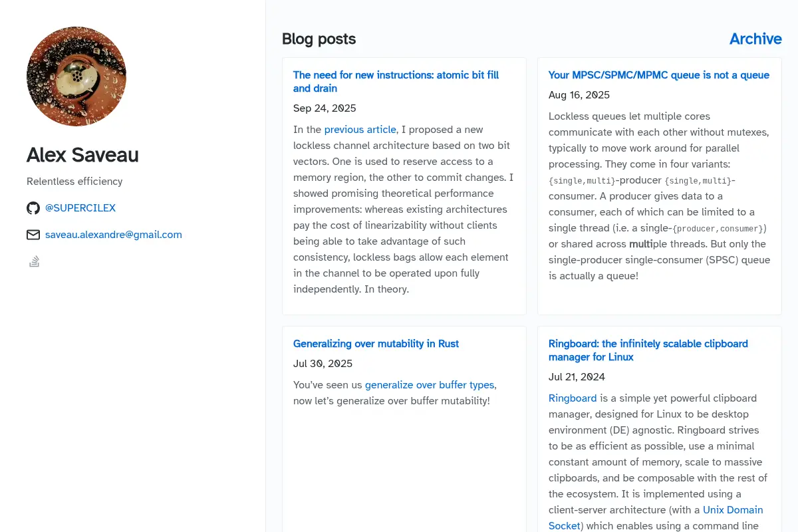This screenshot has width=798, height=532.
Task: Click the Jul 21, 2024 post date
Action: click(577, 377)
